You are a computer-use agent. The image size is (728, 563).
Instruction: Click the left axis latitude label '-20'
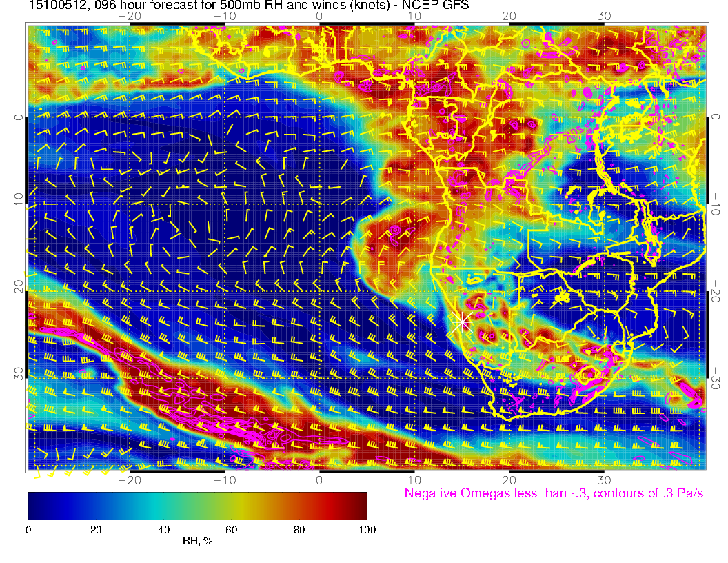click(18, 290)
